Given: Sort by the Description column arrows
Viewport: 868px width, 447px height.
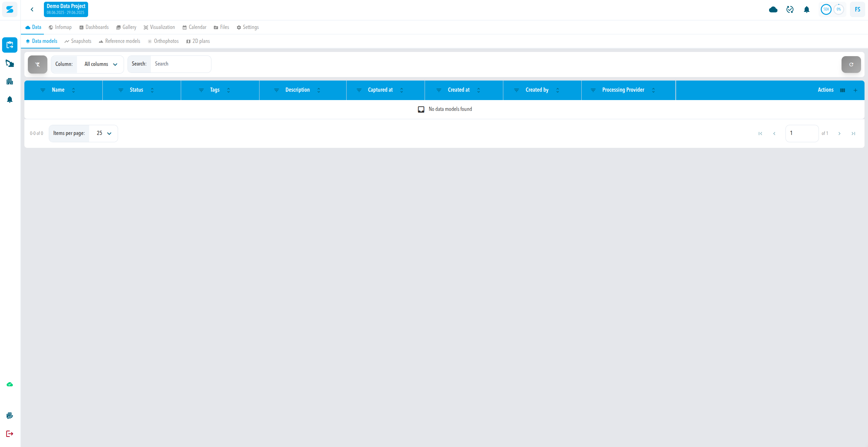Looking at the screenshot, I should [319, 90].
